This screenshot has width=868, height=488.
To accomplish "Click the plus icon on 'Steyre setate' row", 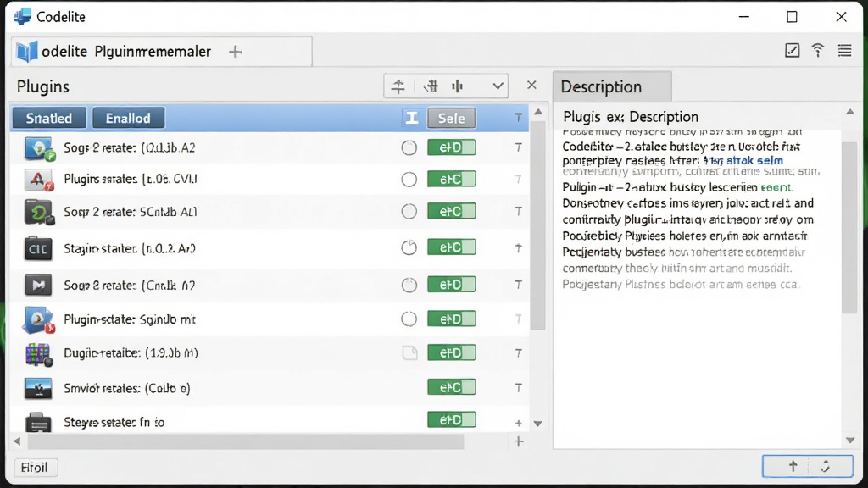I will [x=518, y=423].
